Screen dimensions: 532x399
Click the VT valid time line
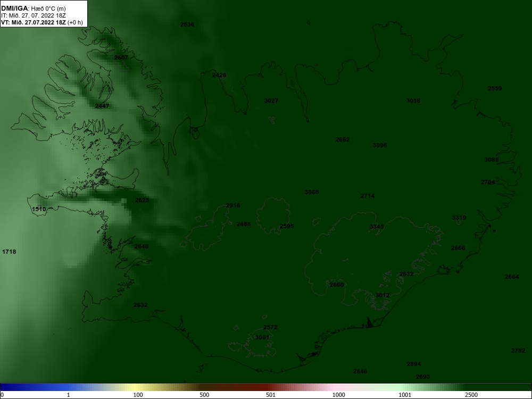point(41,23)
